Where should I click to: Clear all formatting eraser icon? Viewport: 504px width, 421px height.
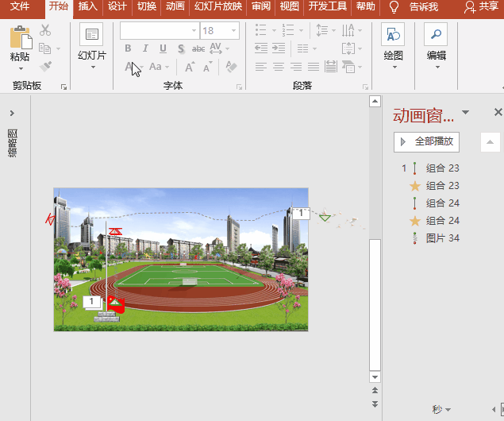coord(231,67)
